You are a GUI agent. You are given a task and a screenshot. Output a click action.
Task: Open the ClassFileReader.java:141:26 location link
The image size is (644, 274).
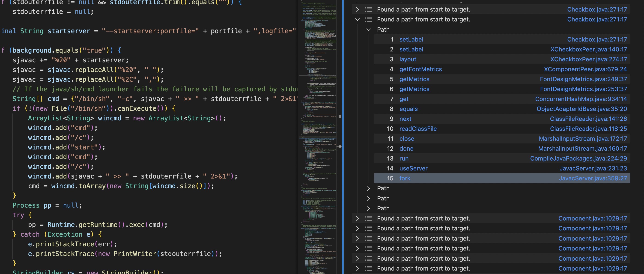588,119
